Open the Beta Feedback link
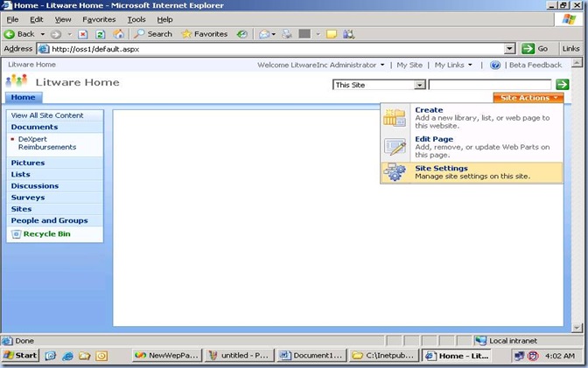The image size is (588, 368). click(x=535, y=65)
